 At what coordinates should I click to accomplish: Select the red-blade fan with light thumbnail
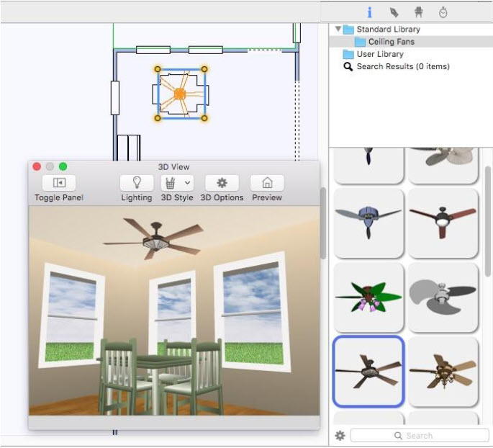click(x=443, y=223)
